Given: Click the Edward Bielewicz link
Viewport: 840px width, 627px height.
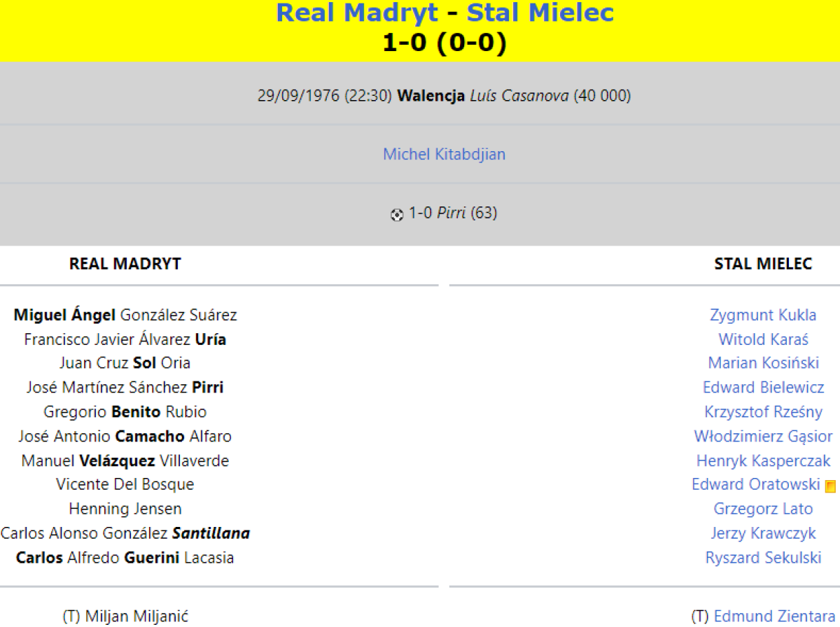Looking at the screenshot, I should point(763,388).
